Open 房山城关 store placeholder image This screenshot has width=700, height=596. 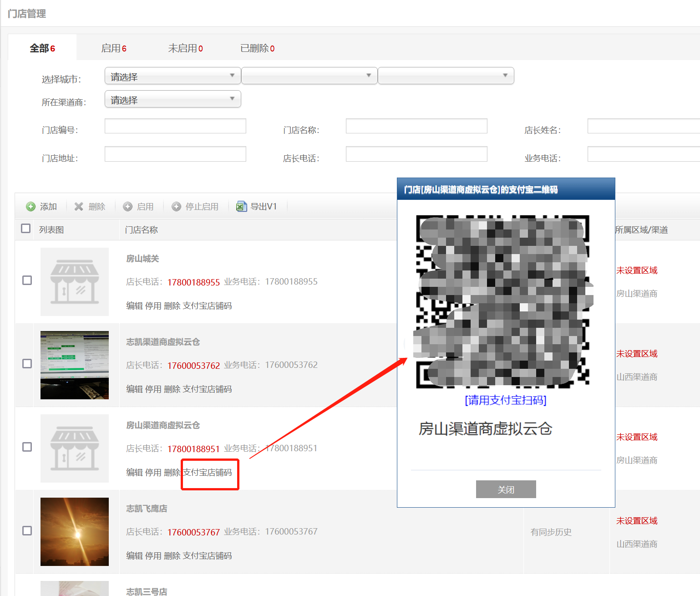(x=75, y=282)
